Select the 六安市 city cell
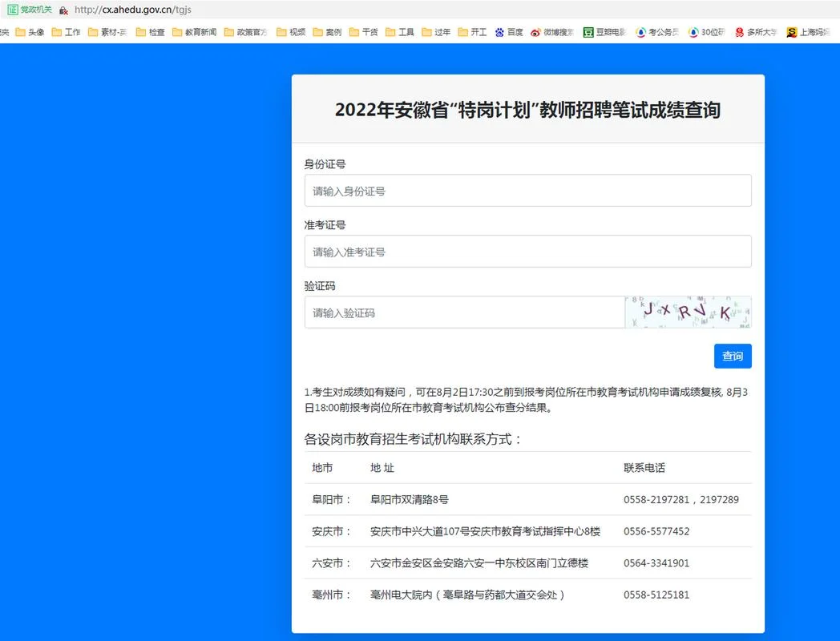 331,562
